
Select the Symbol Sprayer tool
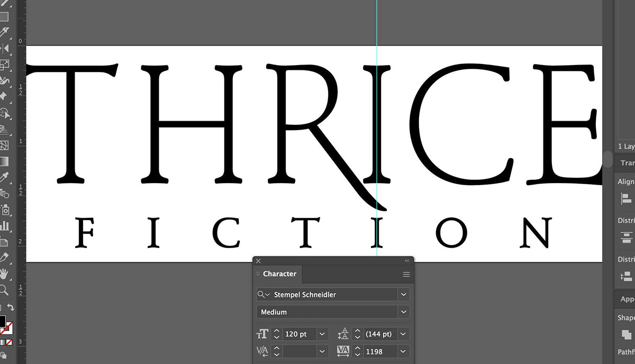click(5, 210)
